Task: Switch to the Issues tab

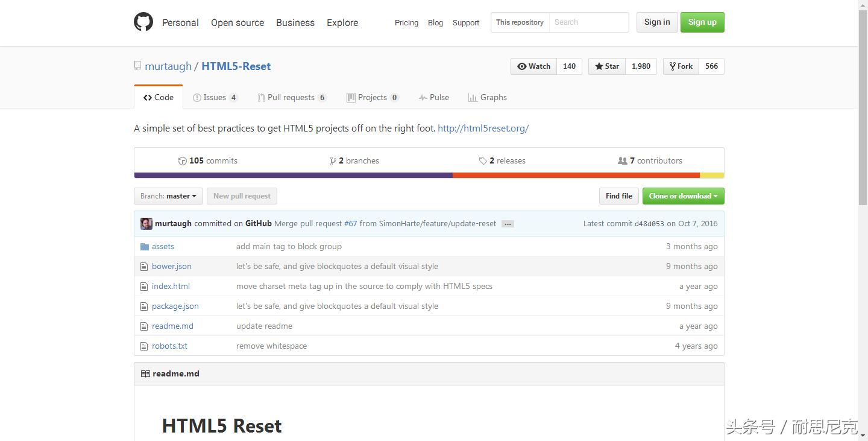Action: tap(215, 97)
